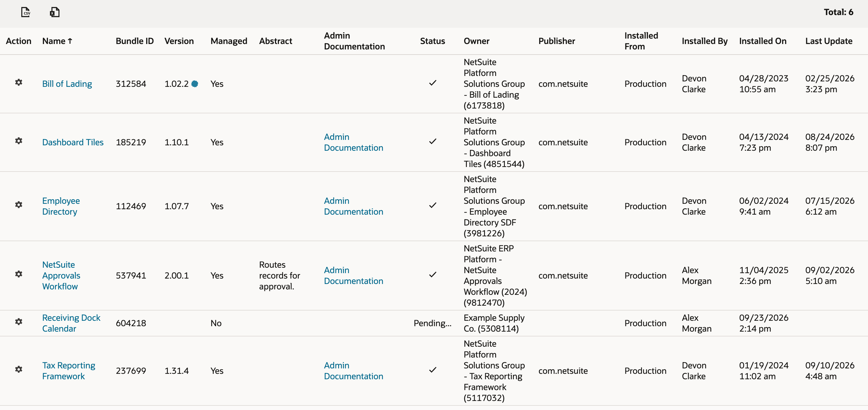Image resolution: width=868 pixels, height=410 pixels.
Task: Click owner Example Supply Co. (5308114)
Action: (x=494, y=323)
